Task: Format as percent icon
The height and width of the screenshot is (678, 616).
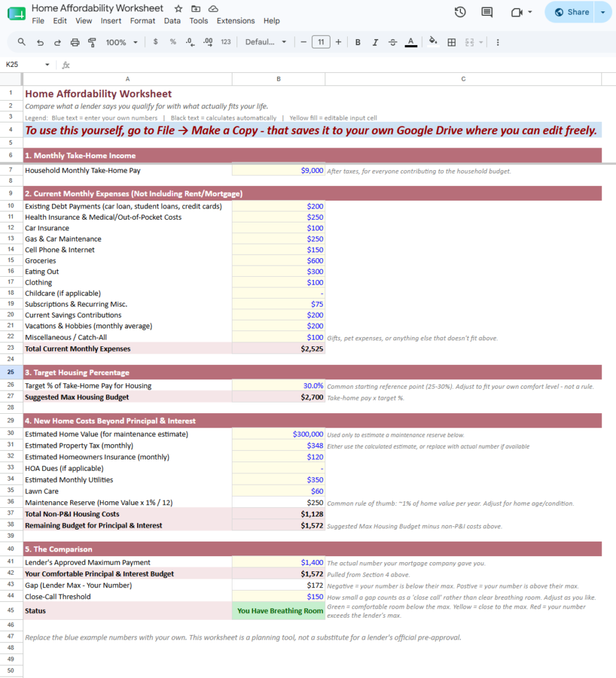Action: click(173, 42)
